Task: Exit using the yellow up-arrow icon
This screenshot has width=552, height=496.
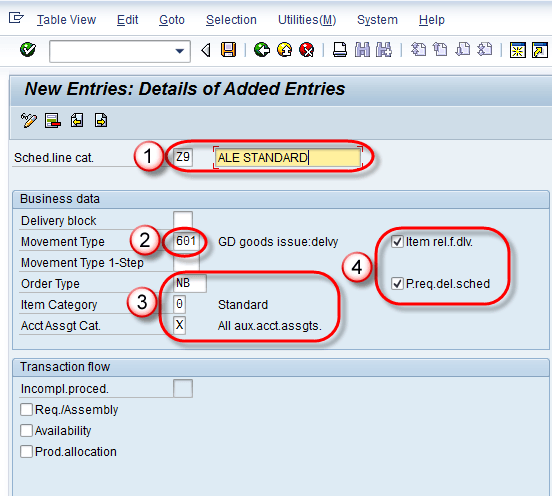Action: (284, 50)
